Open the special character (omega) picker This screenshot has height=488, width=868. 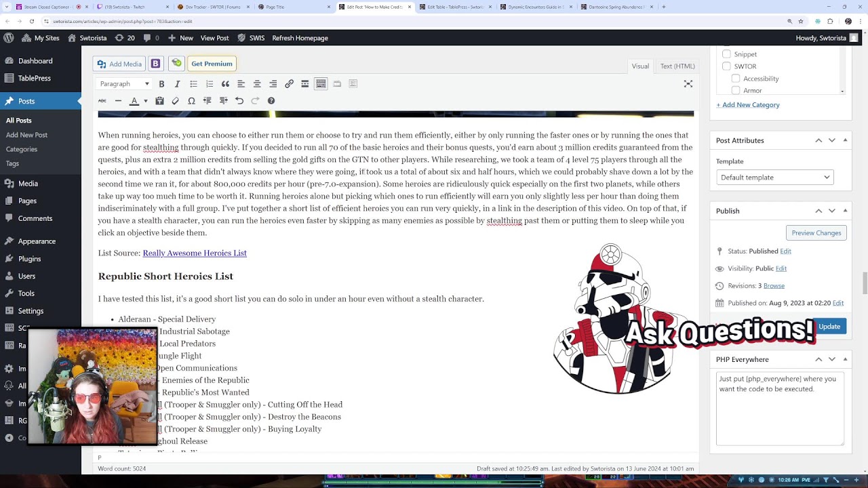point(191,101)
